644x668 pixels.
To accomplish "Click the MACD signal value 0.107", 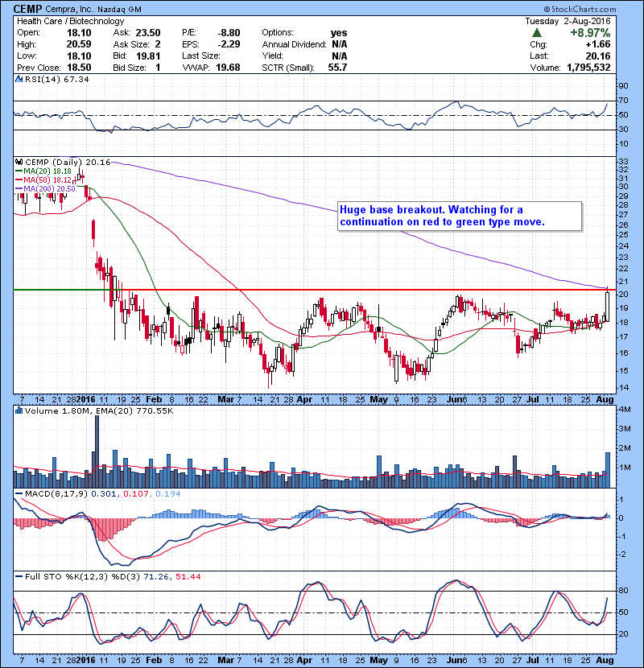I will [x=136, y=494].
